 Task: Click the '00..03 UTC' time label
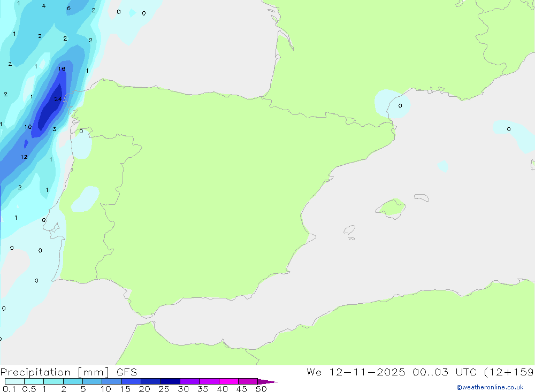444,372
